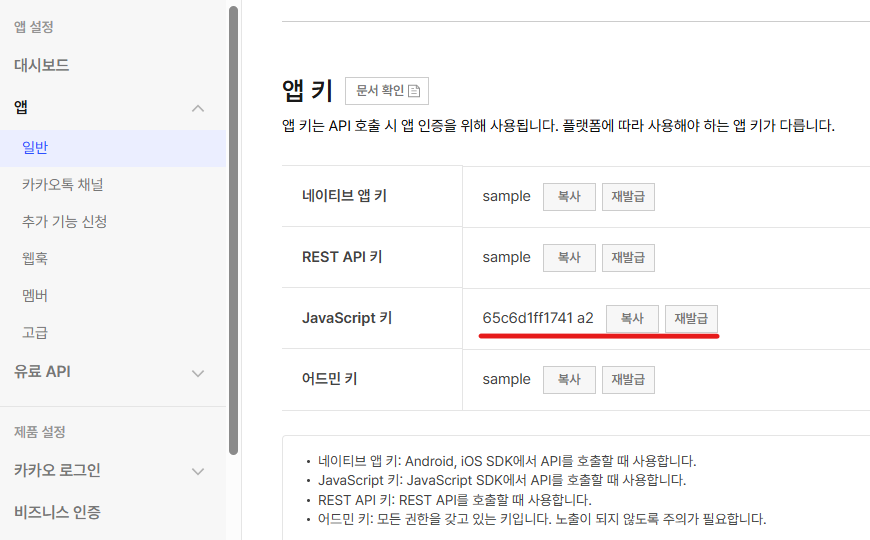Open 대시보드 in the sidebar
The height and width of the screenshot is (540, 870).
click(42, 66)
